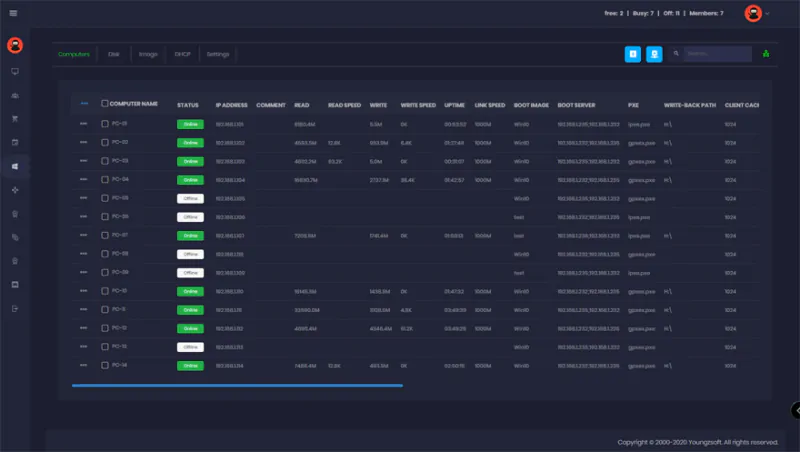Open the monitor icon in the sidebar
This screenshot has width=800, height=452.
pos(15,72)
